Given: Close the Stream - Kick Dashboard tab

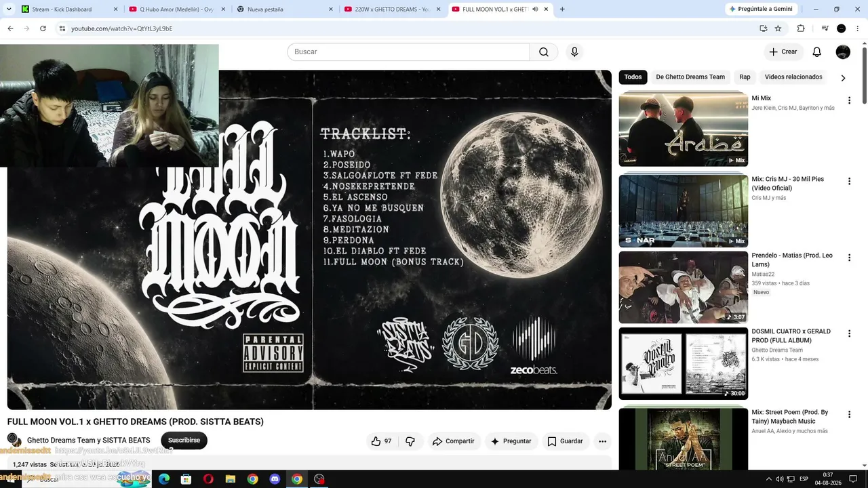Looking at the screenshot, I should point(115,9).
